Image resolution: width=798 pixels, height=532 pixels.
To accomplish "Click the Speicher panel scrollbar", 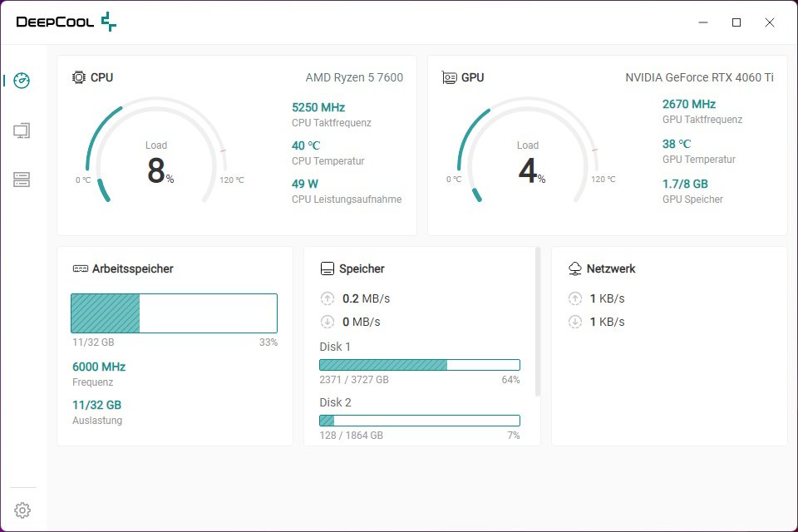I will point(538,321).
